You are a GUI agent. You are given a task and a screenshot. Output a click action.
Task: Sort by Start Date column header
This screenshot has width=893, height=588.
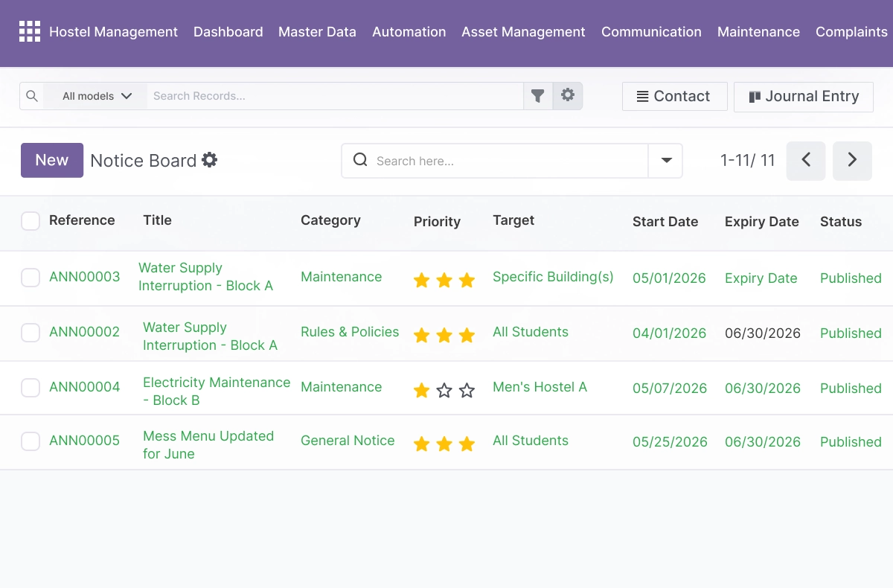(665, 222)
